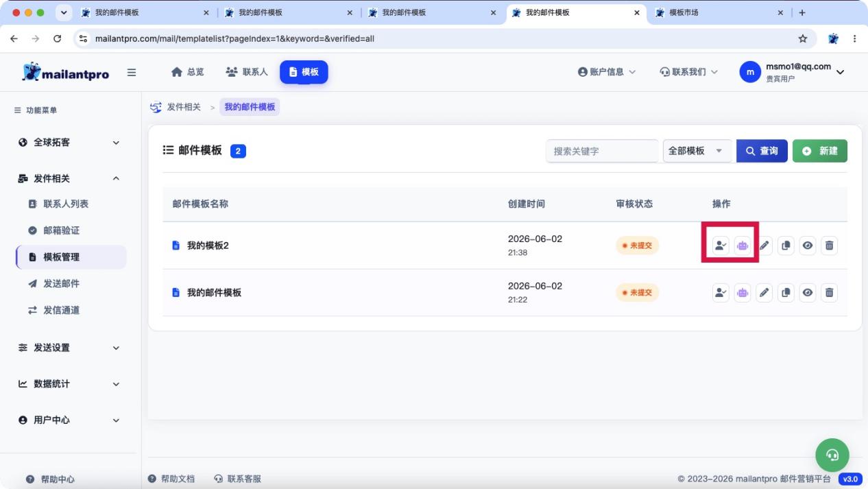Click the contact-check icon for 我的邮件模板

(721, 293)
